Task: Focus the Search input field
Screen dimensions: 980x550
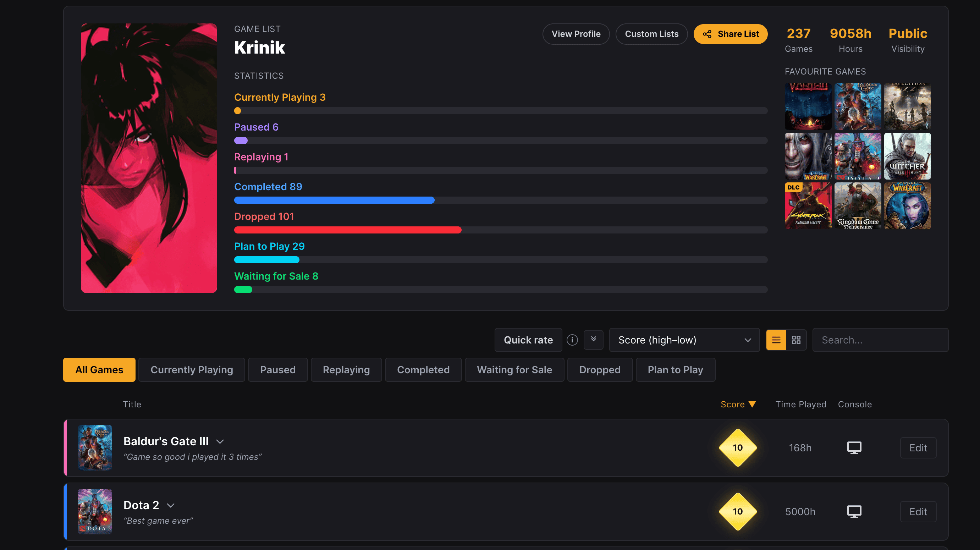Action: 880,340
